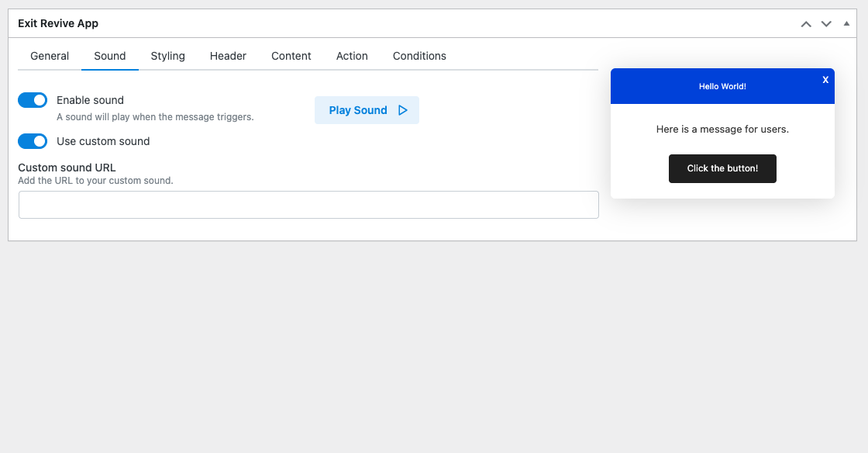Open the Content tab
Screen dimensions: 868x453
click(x=291, y=56)
